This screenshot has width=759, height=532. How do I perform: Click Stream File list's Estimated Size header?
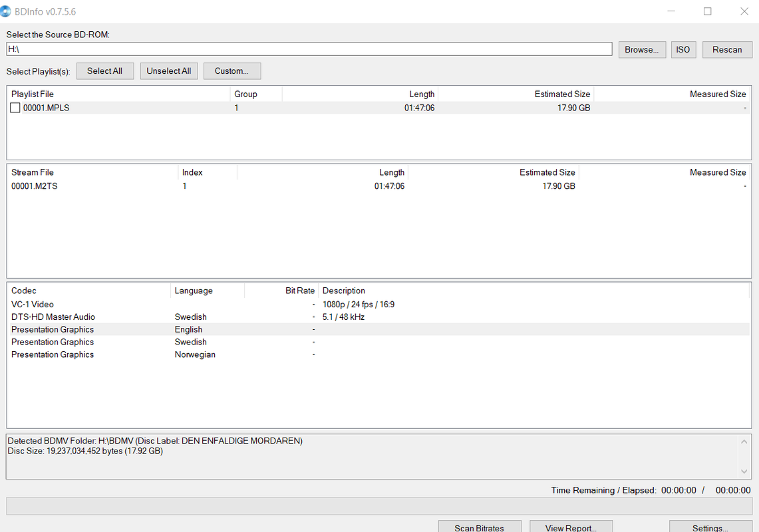point(494,172)
